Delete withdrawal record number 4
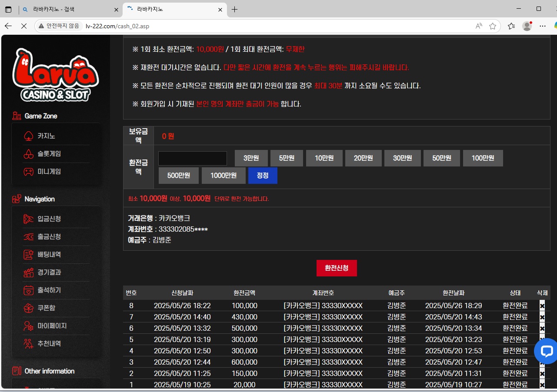The width and height of the screenshot is (557, 392). point(542,351)
